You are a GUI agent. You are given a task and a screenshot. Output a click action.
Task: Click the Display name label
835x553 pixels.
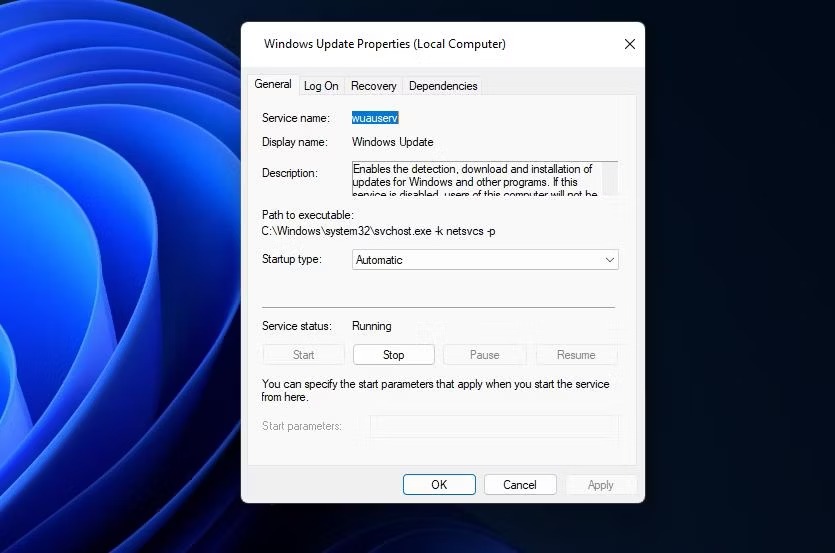(x=294, y=142)
